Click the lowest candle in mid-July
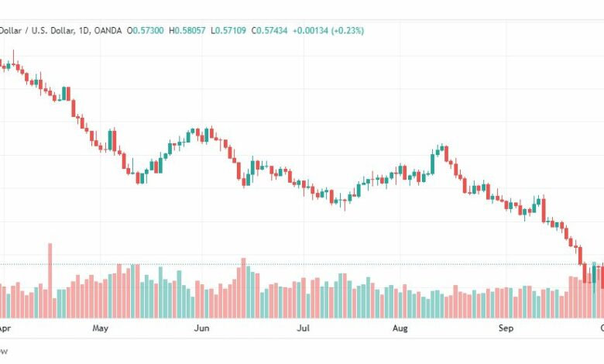The image size is (604, 364). tap(345, 201)
